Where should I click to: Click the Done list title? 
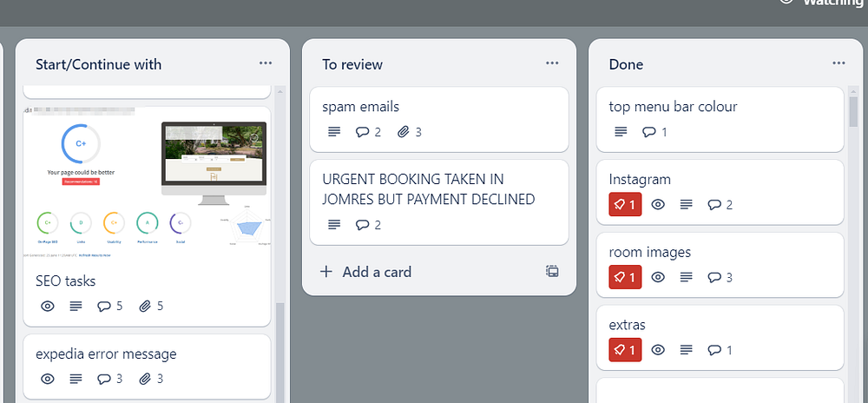[x=626, y=64]
